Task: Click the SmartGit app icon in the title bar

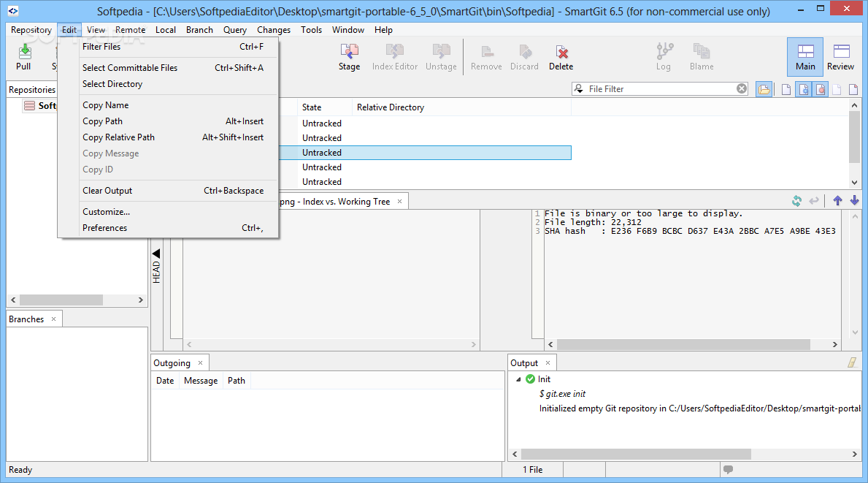Action: click(12, 10)
